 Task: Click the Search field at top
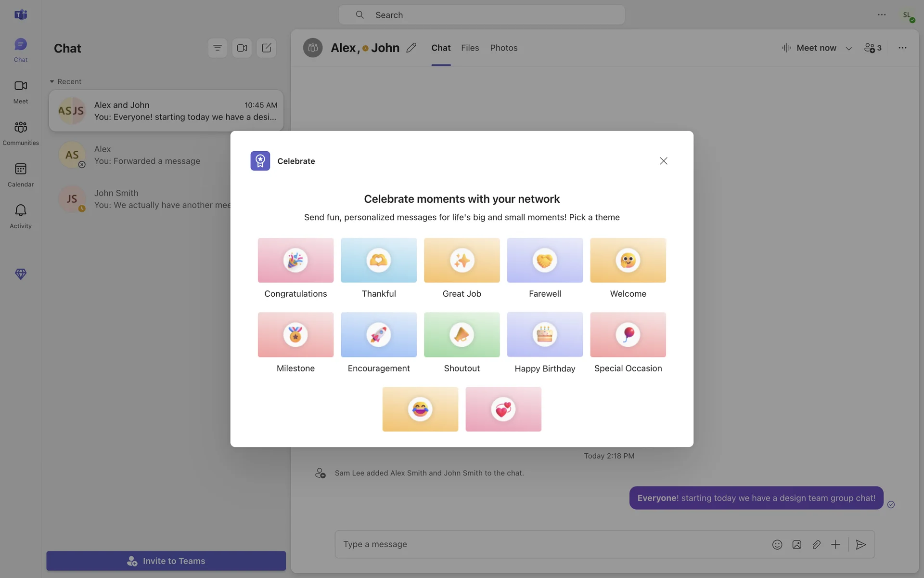point(481,15)
